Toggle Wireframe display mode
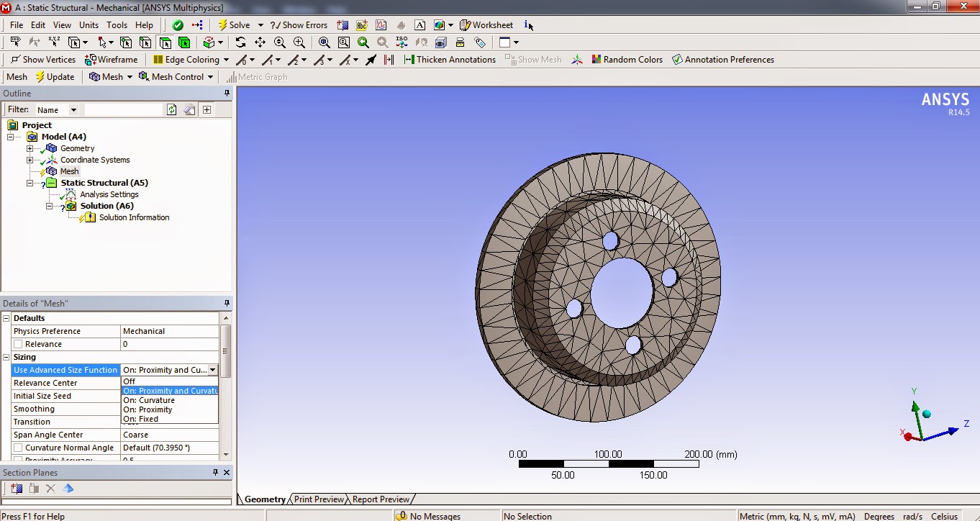This screenshot has width=980, height=521. [109, 59]
